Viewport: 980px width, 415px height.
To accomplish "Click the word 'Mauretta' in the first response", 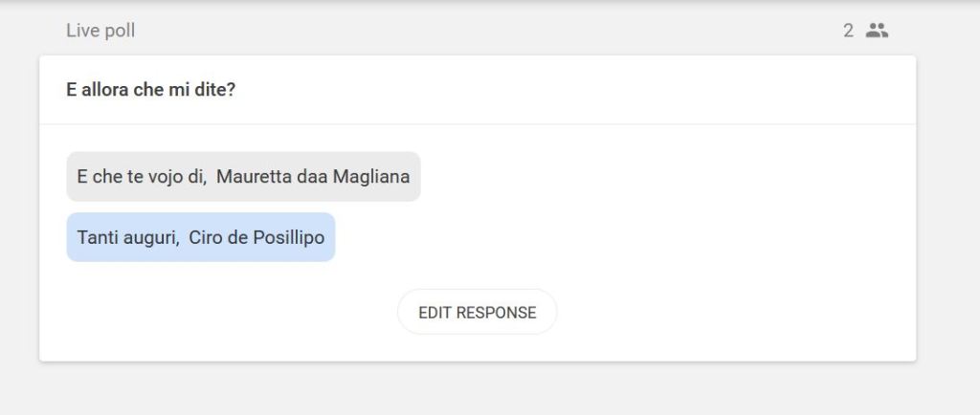I will coord(251,177).
